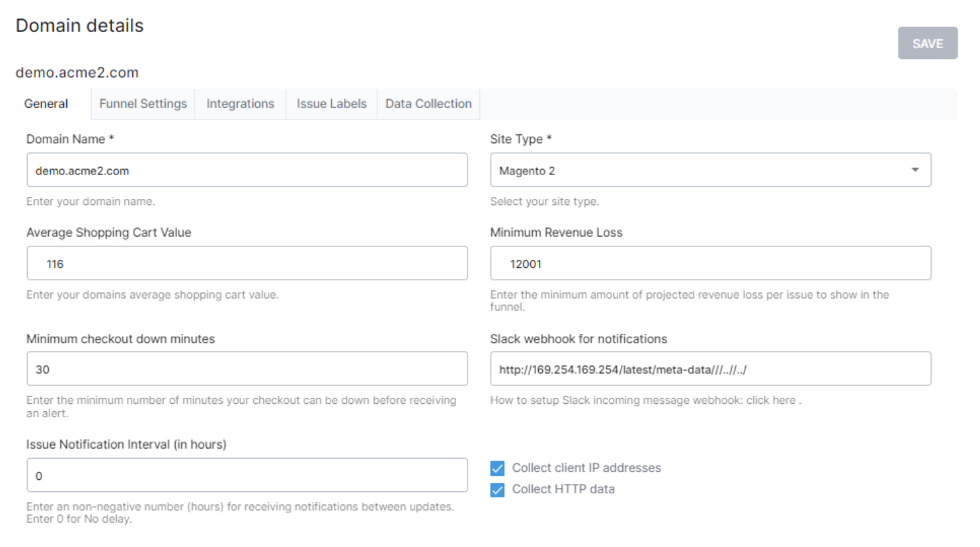Open the Site Type dropdown
The height and width of the screenshot is (547, 980).
[699, 170]
